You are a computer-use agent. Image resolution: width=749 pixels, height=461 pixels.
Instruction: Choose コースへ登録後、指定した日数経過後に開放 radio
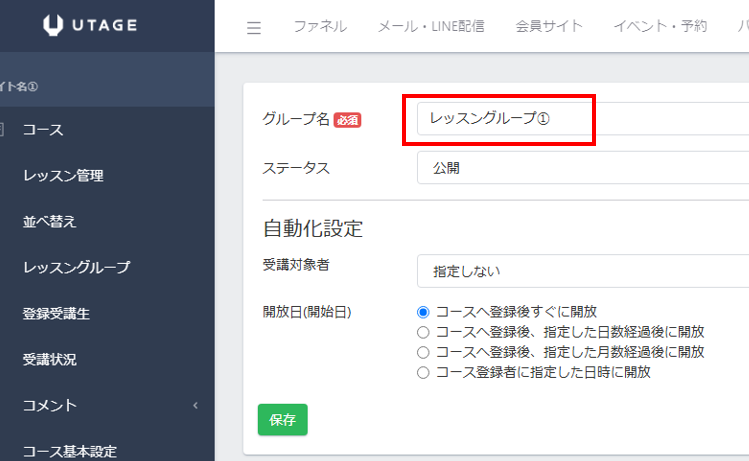tap(423, 332)
